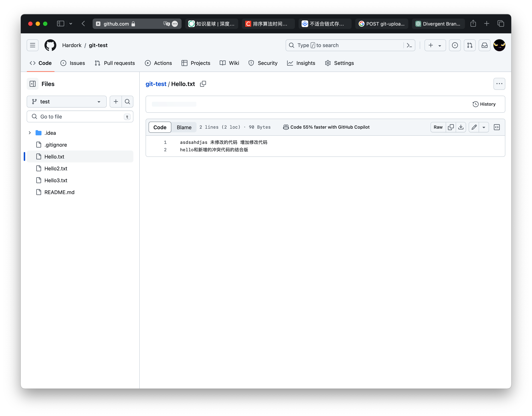Click the Go to file search box

tap(80, 117)
